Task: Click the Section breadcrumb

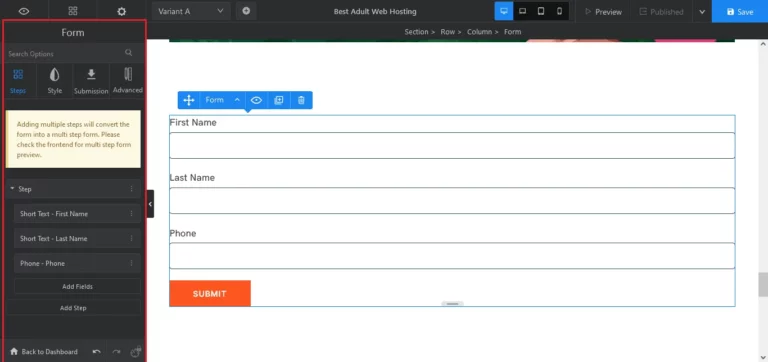Action: 416,32
